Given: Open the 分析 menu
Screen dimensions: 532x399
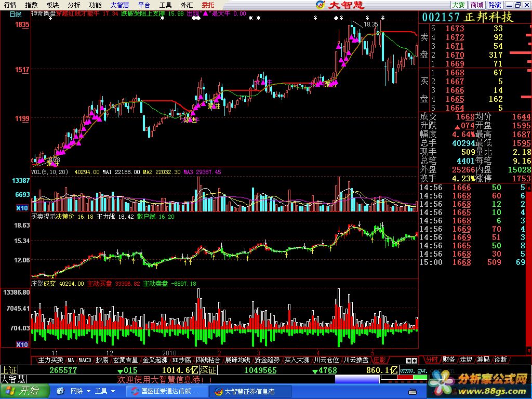Looking at the screenshot, I should (74, 5).
